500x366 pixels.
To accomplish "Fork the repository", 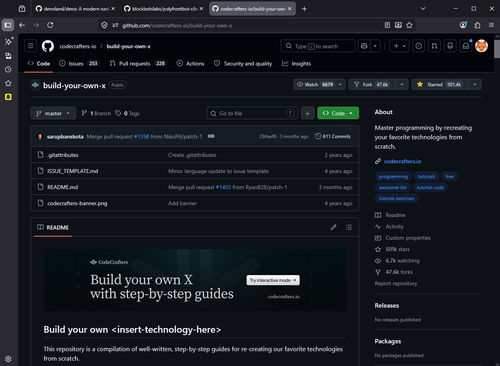I will [372, 85].
